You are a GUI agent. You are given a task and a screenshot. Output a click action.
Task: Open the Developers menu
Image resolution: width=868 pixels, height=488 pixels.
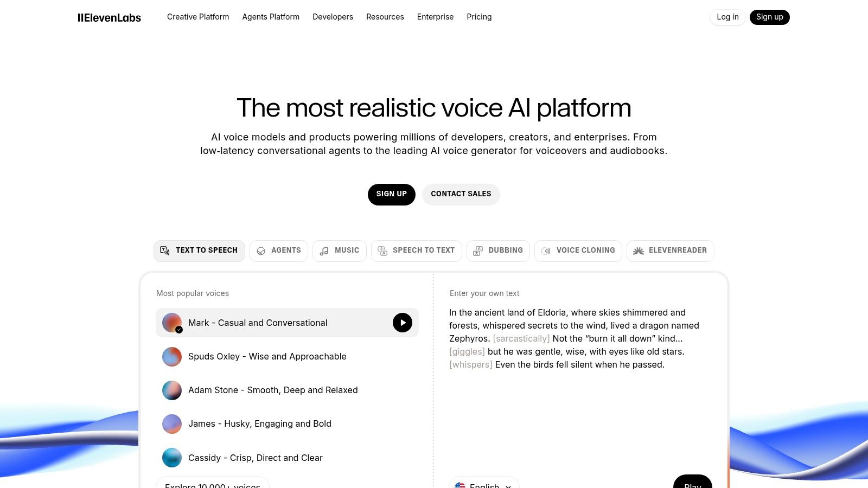(333, 17)
